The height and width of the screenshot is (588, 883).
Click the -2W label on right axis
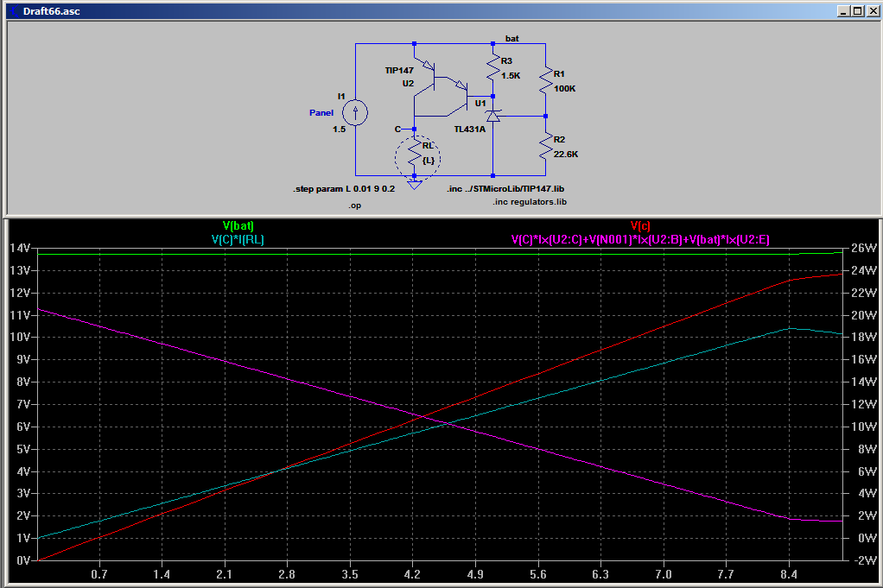pos(864,561)
